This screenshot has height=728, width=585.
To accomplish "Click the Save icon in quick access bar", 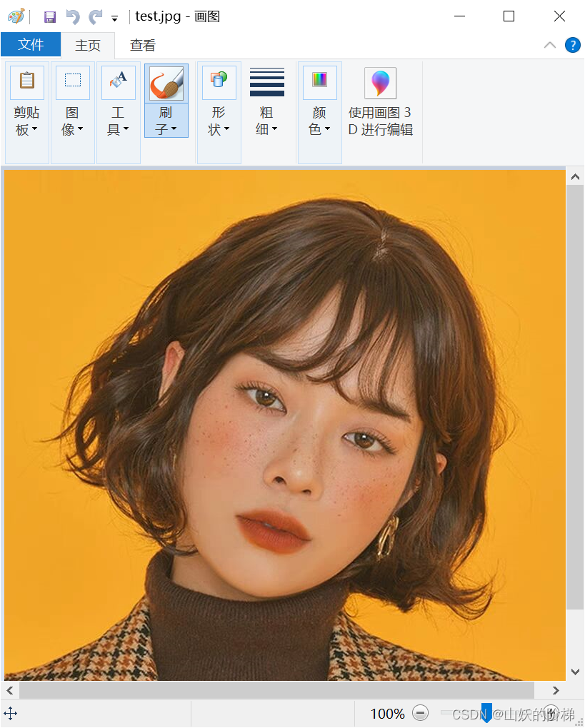I will (x=49, y=16).
